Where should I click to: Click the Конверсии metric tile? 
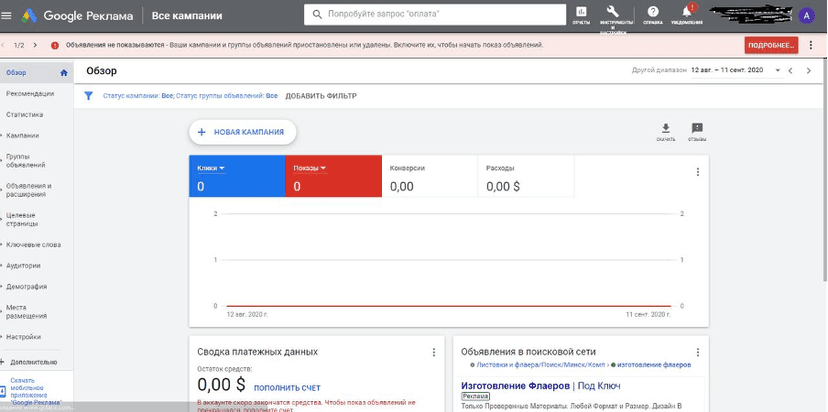point(429,176)
